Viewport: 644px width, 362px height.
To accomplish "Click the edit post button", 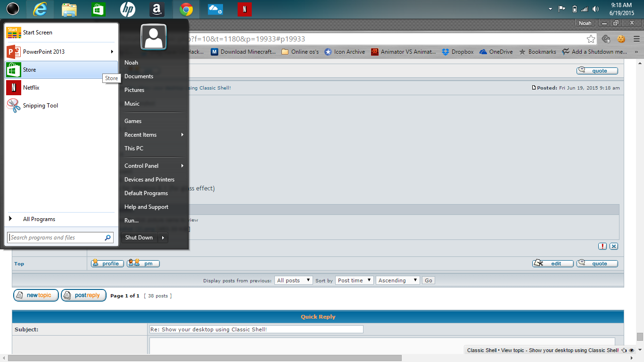I will (553, 263).
